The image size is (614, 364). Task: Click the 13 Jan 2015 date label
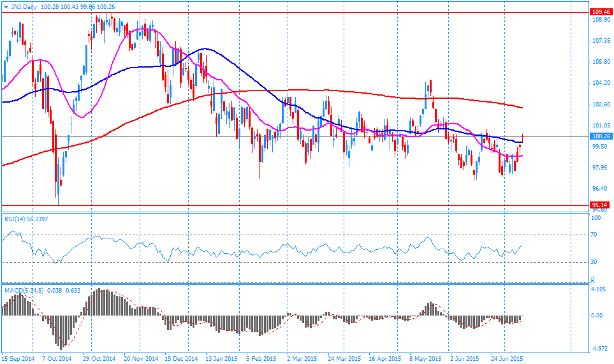[222, 358]
